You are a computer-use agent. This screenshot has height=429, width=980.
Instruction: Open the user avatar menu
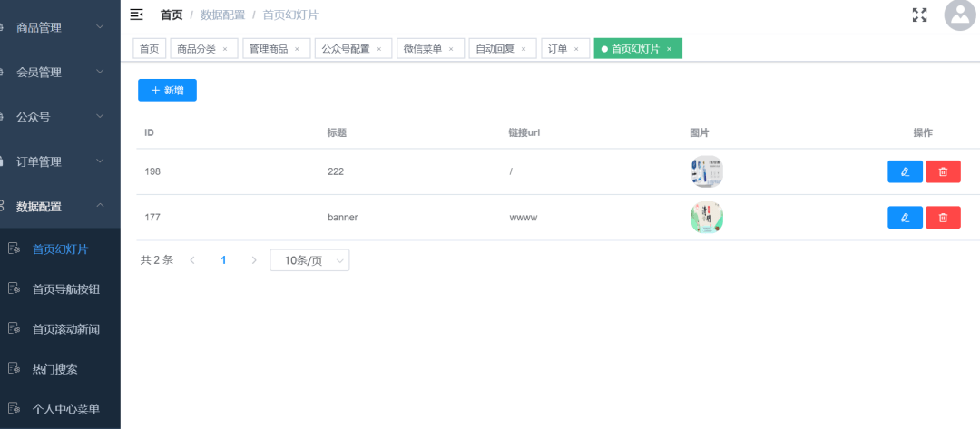[x=959, y=15]
